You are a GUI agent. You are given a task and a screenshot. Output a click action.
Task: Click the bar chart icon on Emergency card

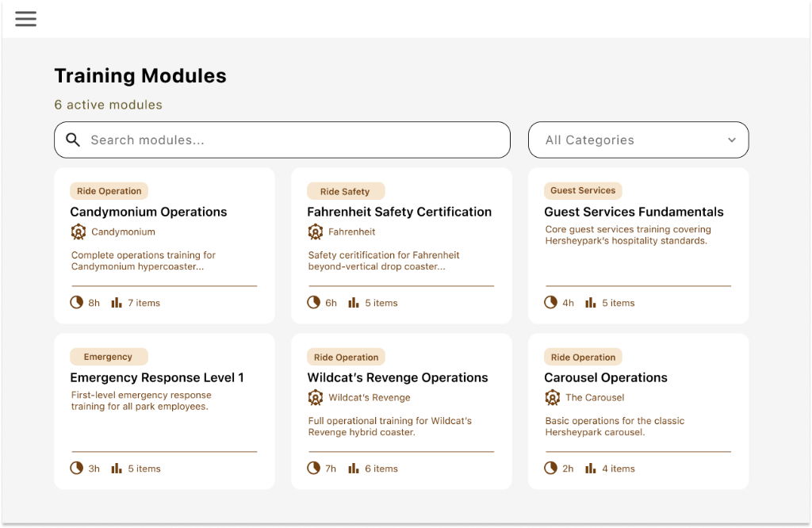117,468
